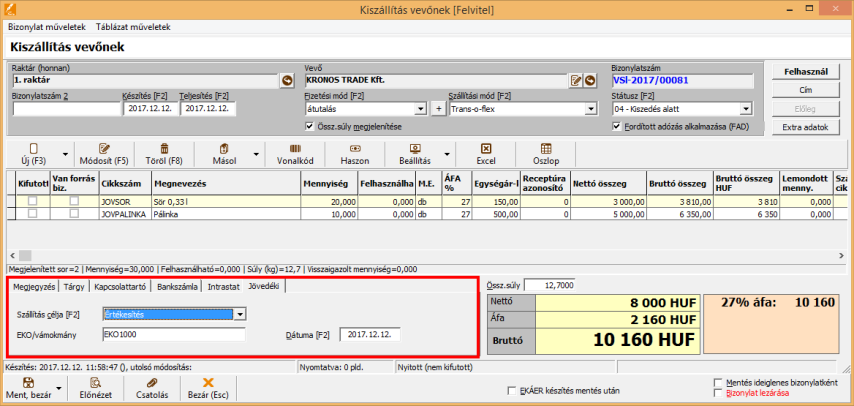Open the Haszon profit tool
The image size is (854, 406).
point(356,148)
